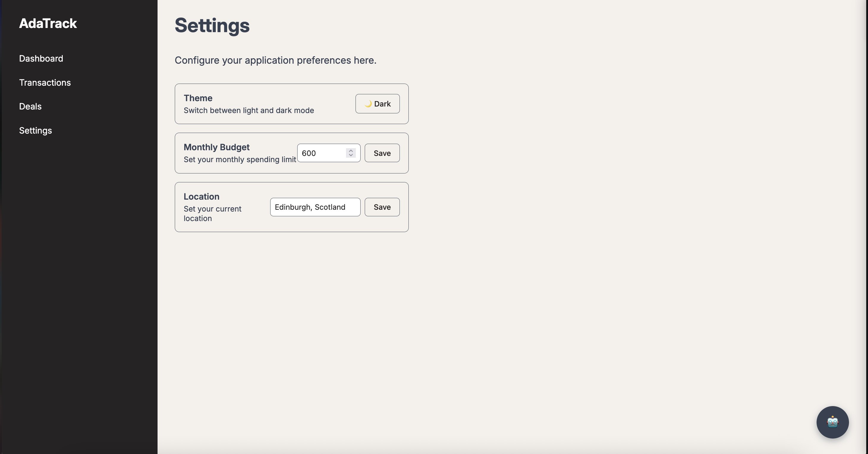
Task: Click the Theme section label
Action: click(198, 98)
